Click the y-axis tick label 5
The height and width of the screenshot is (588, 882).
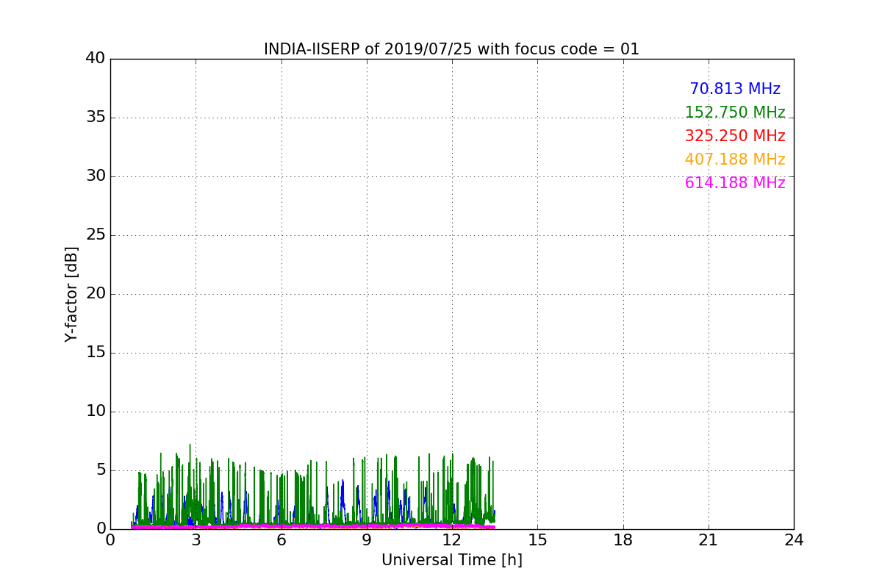coord(101,470)
